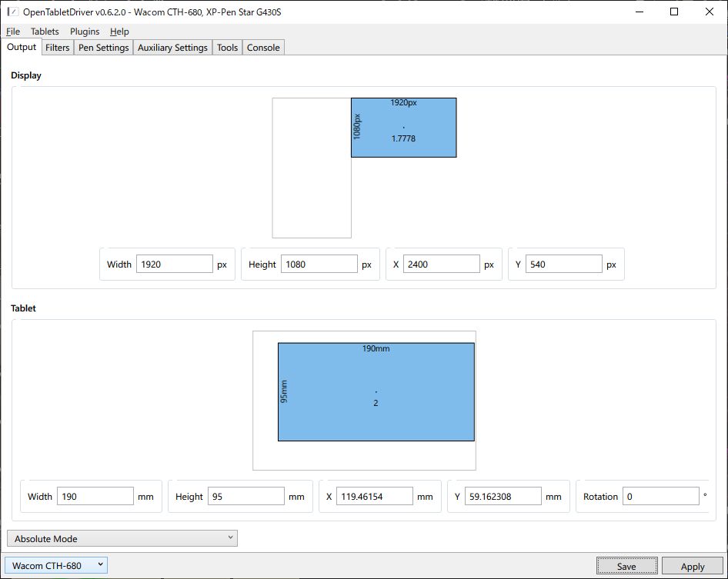Click the 1.7778 aspect ratio label
Viewport: 728px width, 579px height.
pyautogui.click(x=403, y=138)
